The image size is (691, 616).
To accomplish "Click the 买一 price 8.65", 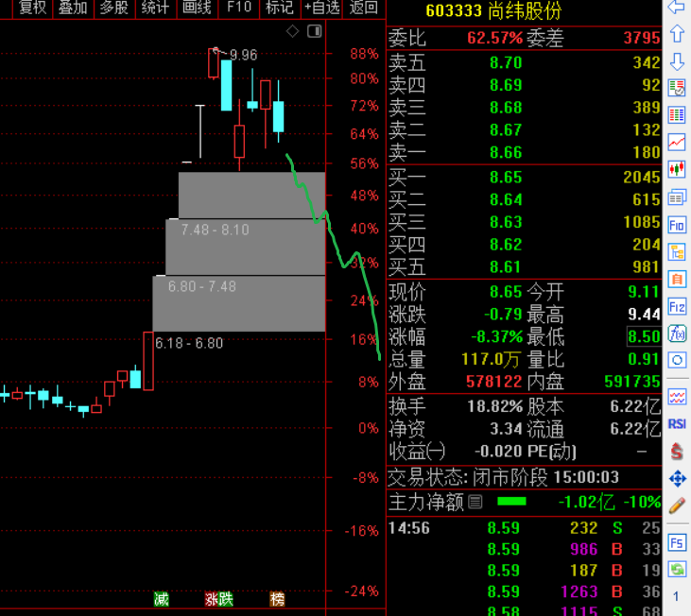I will coord(506,178).
